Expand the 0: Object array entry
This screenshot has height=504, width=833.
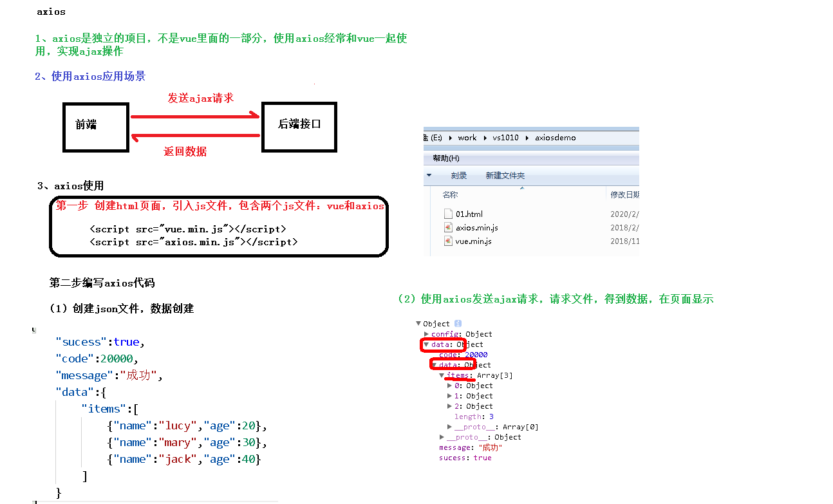point(450,386)
